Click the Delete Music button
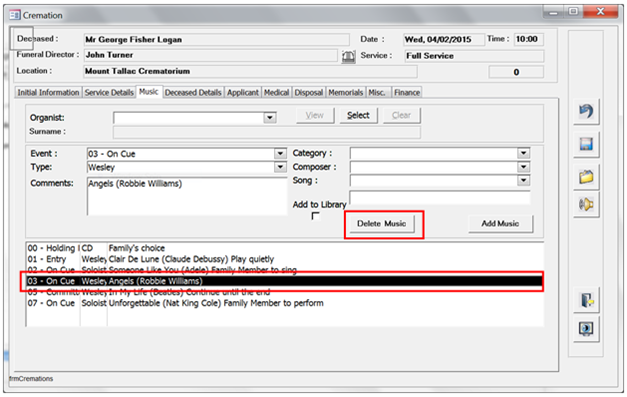Image resolution: width=627 pixels, height=397 pixels. [x=381, y=224]
